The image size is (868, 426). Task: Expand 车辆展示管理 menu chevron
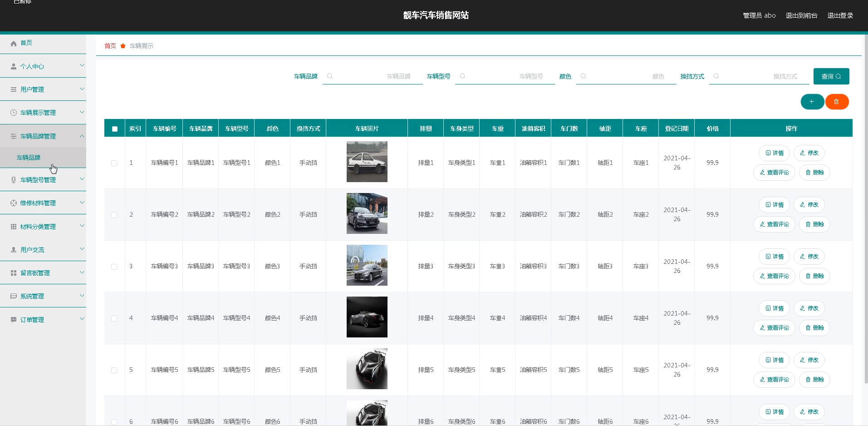[82, 112]
